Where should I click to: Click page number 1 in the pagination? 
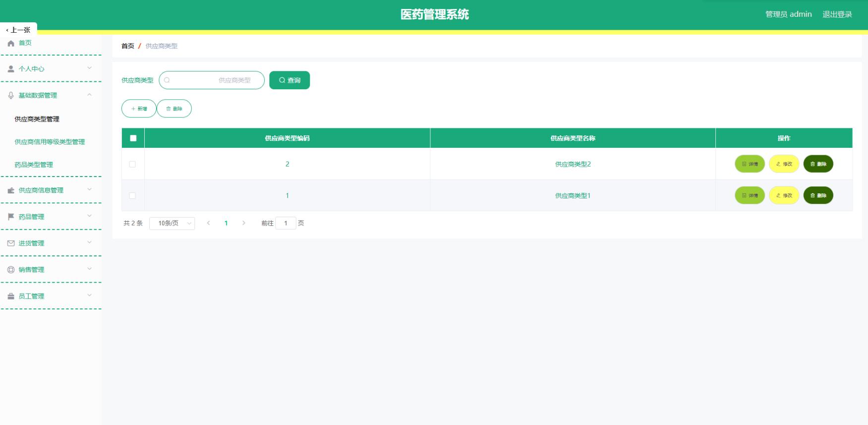click(x=226, y=223)
